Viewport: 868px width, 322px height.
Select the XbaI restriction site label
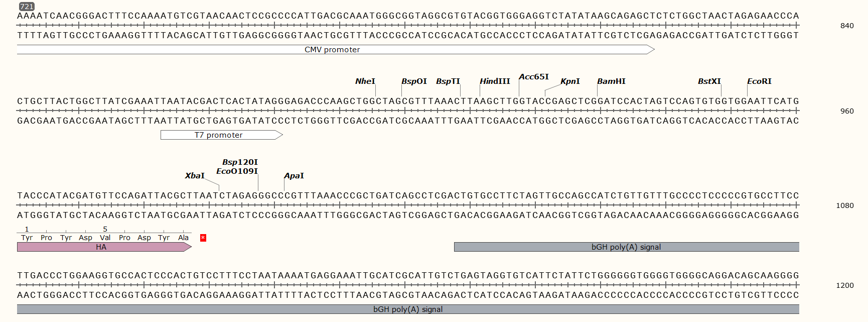tap(195, 176)
